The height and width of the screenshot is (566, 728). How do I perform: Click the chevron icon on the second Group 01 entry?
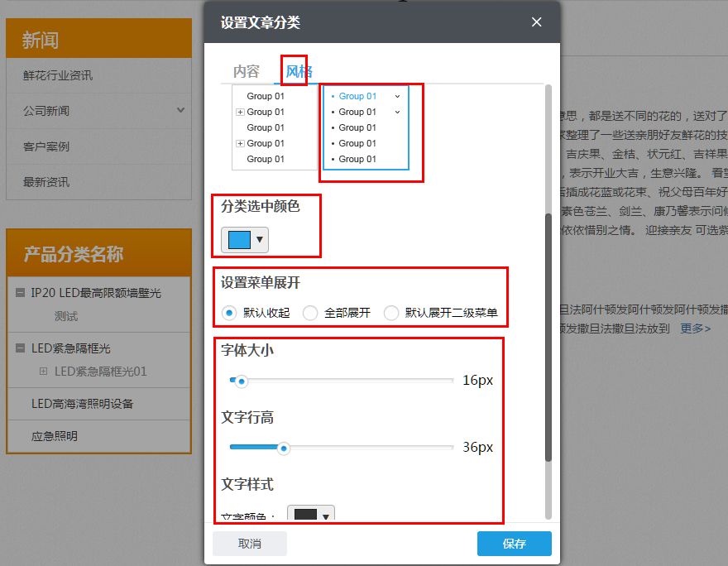(x=396, y=111)
